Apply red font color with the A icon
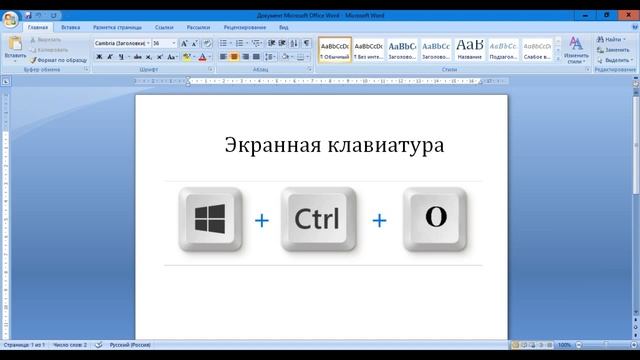This screenshot has height=360, width=640. (202, 57)
